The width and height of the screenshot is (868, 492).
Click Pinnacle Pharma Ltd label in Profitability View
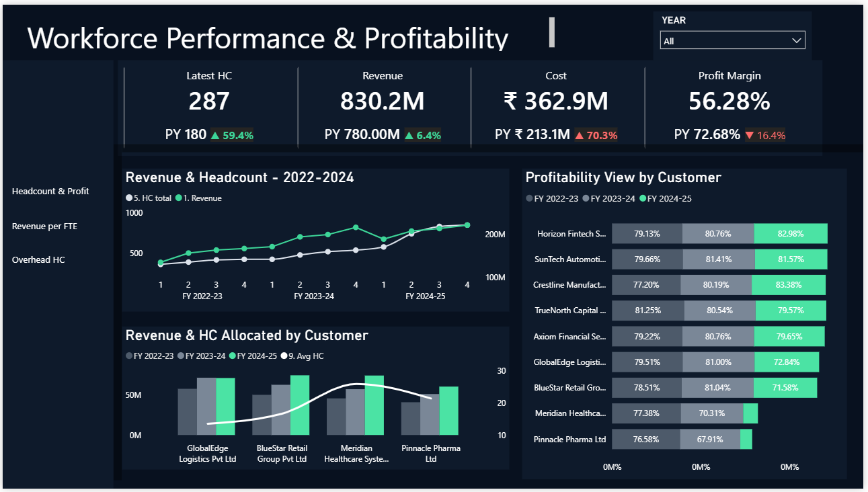[569, 439]
